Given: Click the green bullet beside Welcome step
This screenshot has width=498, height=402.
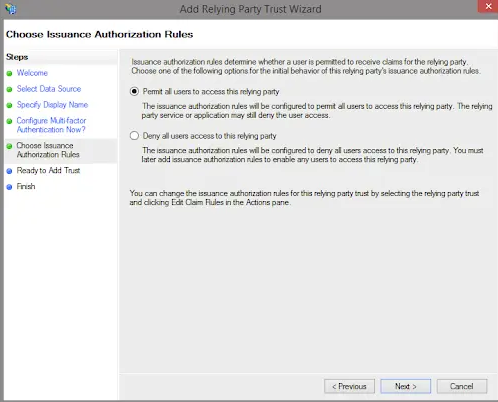Looking at the screenshot, I should click(x=9, y=73).
